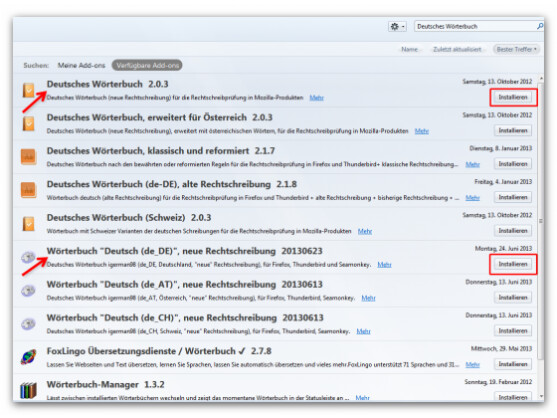Click icon of Wörterbuch Deutsch (de_AT)
557x418 pixels.
[x=28, y=291]
